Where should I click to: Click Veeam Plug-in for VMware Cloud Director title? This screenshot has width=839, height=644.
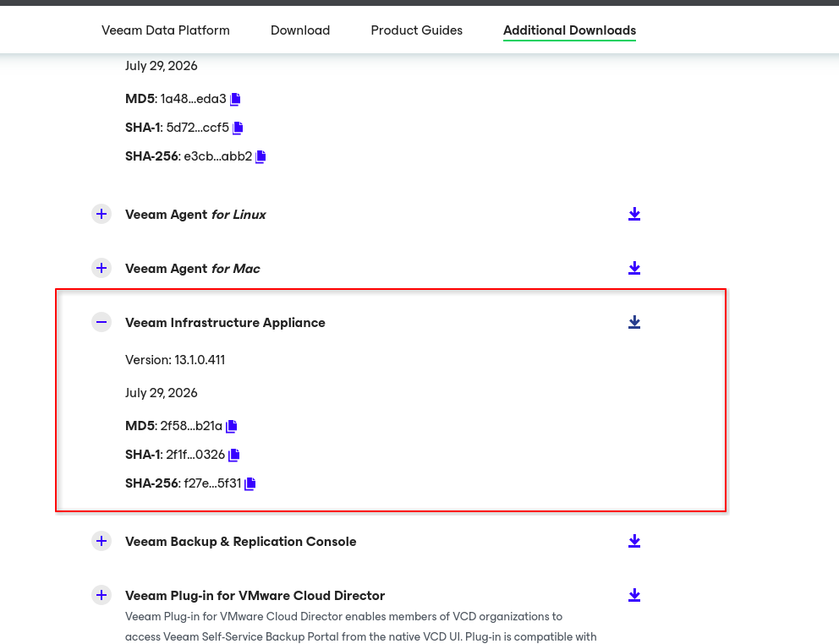click(x=255, y=595)
